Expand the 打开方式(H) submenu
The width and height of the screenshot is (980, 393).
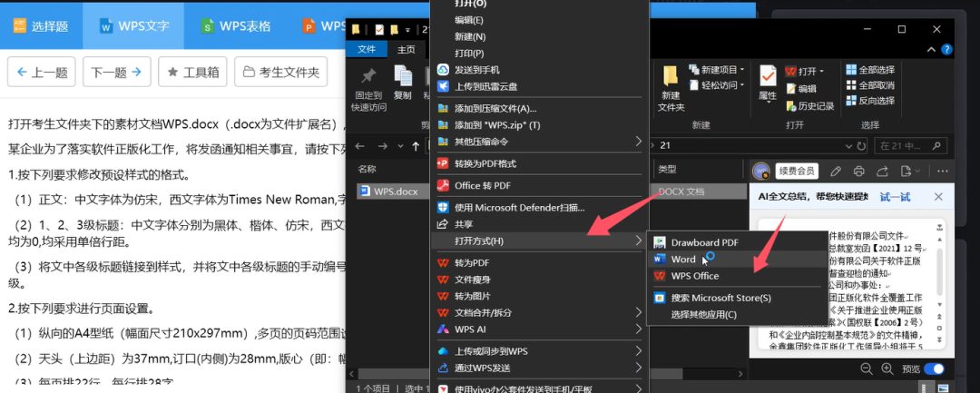click(539, 241)
